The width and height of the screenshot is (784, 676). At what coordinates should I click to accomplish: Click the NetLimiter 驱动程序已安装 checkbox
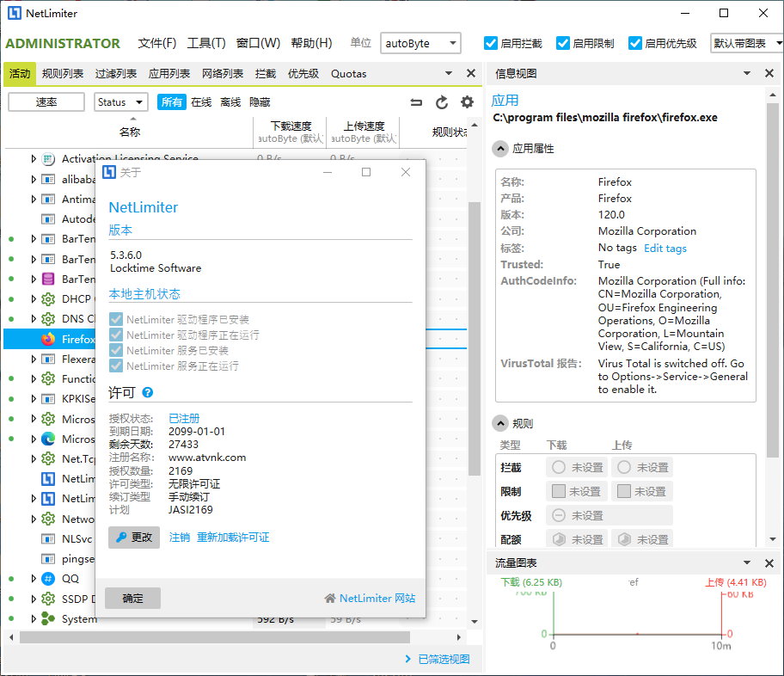[x=116, y=319]
